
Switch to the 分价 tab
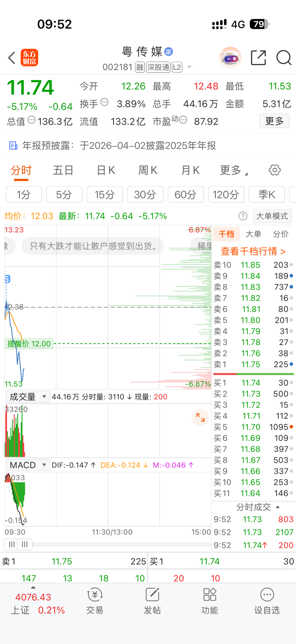pos(281,234)
